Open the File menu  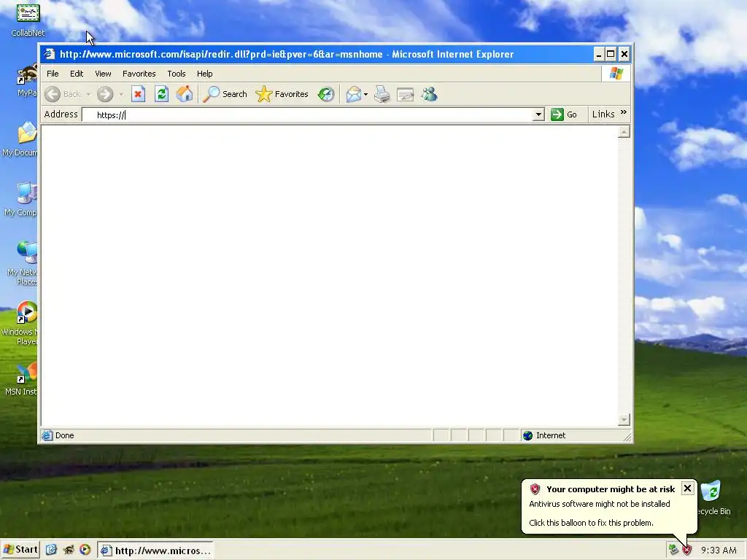click(53, 74)
